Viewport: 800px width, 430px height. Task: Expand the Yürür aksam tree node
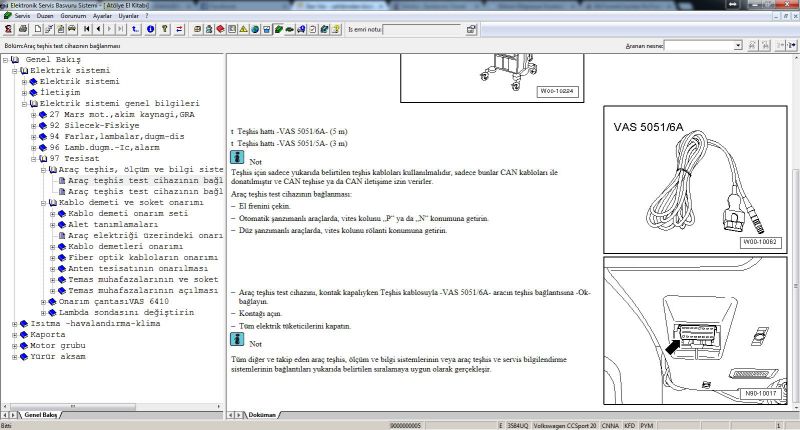pos(15,357)
